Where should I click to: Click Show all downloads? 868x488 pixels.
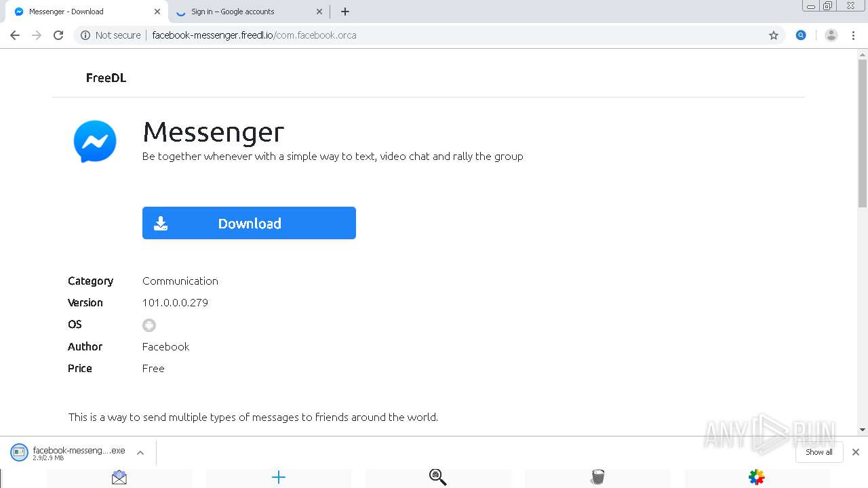818,452
